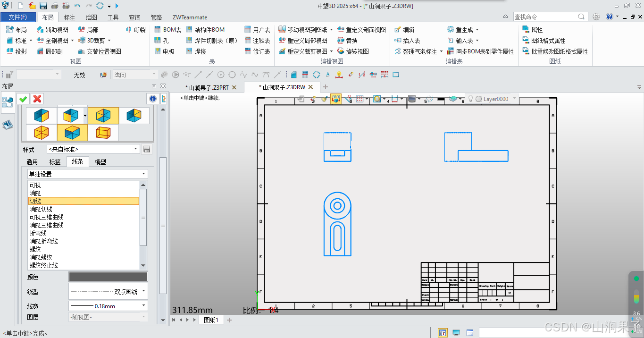Screen dimensions: 644x338
Task: Click the settings gear near search box
Action: point(596,17)
